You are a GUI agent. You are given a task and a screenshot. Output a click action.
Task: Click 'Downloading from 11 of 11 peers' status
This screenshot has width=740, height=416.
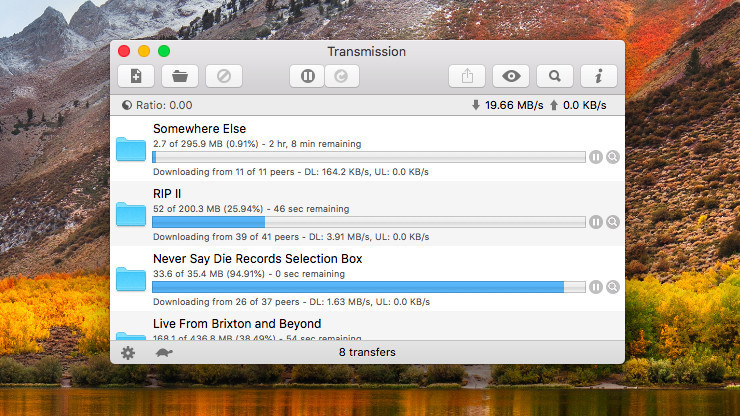(x=224, y=172)
